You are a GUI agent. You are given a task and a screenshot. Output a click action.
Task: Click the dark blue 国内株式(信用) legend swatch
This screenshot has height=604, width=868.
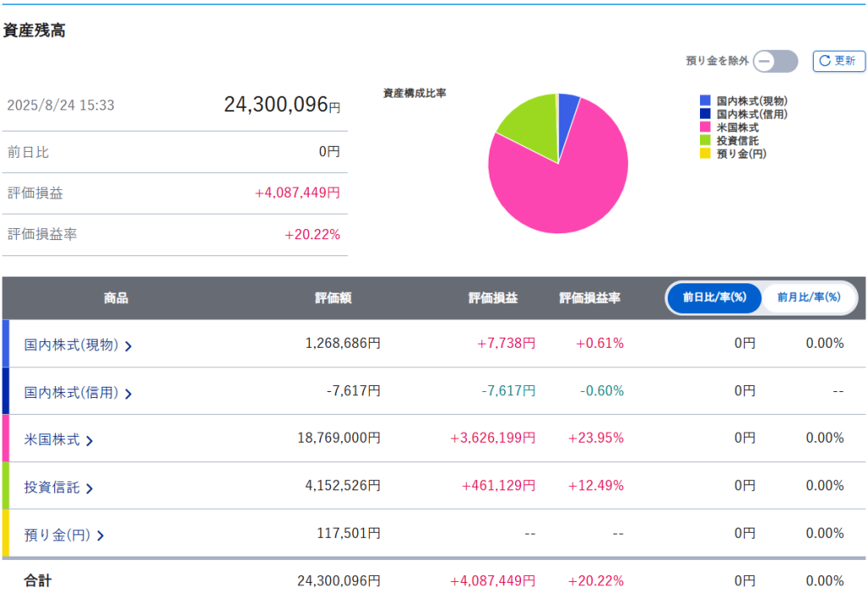(705, 114)
